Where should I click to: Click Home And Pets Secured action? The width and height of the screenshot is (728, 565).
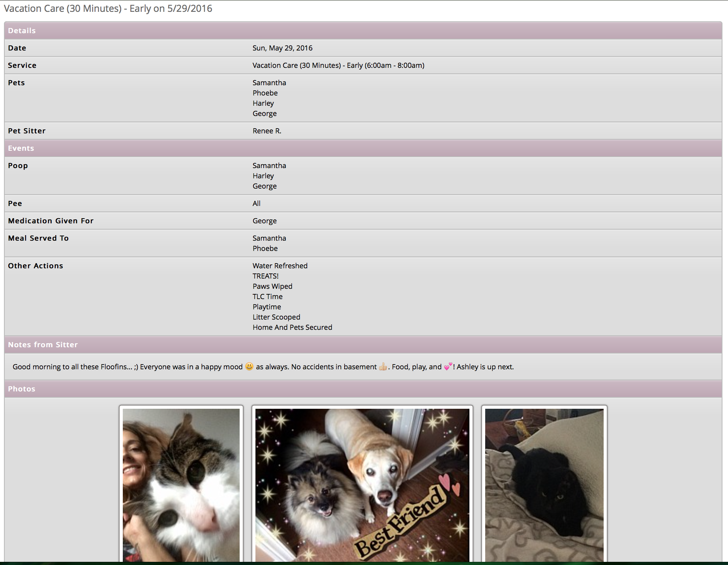click(x=292, y=327)
